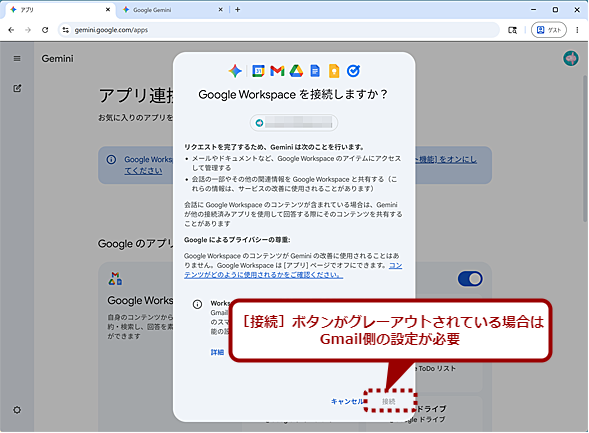Click the Google Keep icon in the dialog

(334, 71)
